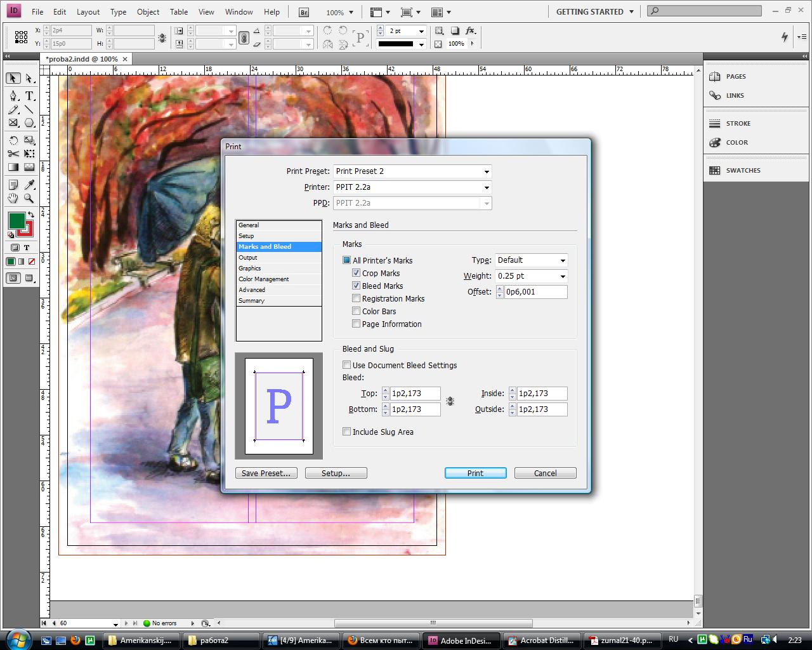The height and width of the screenshot is (650, 812).
Task: Toggle the bleed link chain icon
Action: (450, 401)
